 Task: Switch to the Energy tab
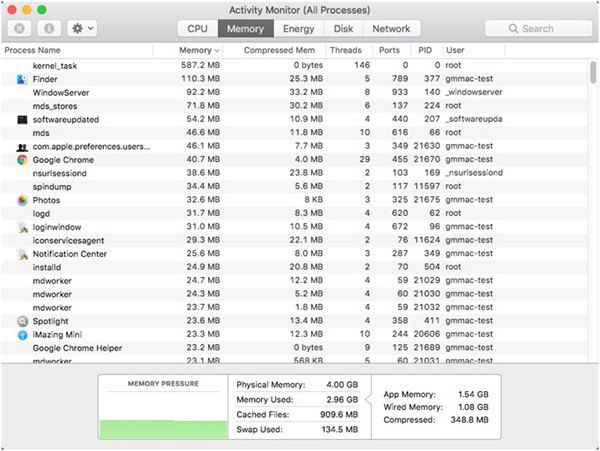(x=298, y=29)
